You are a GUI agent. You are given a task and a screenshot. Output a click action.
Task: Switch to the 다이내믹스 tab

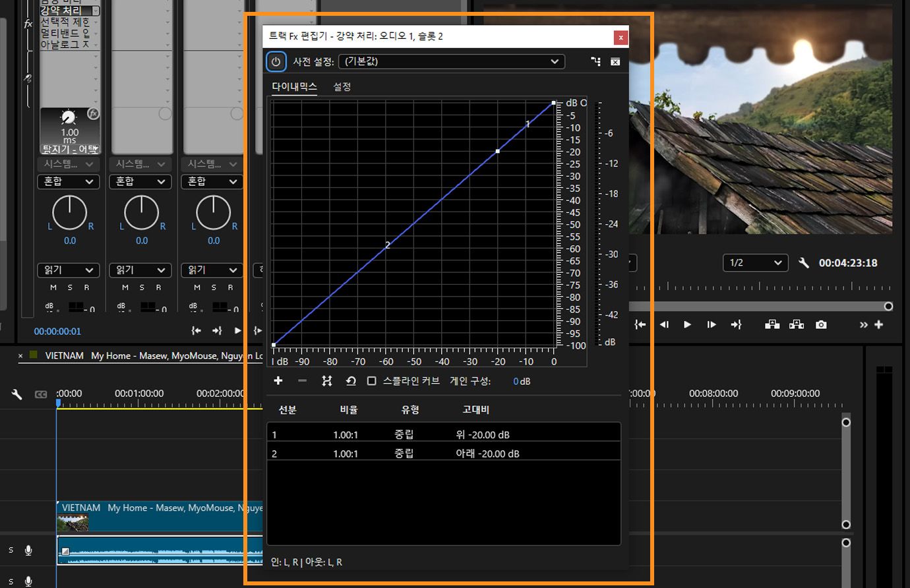point(294,86)
